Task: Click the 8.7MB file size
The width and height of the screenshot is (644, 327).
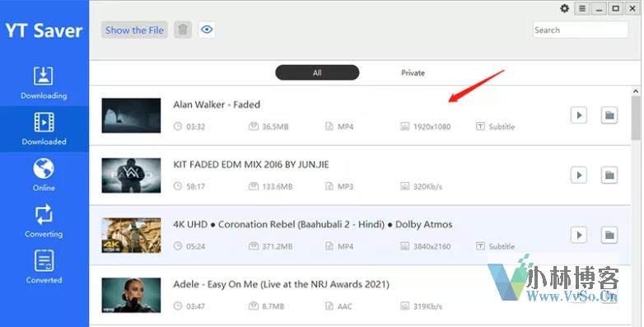Action: point(273,306)
